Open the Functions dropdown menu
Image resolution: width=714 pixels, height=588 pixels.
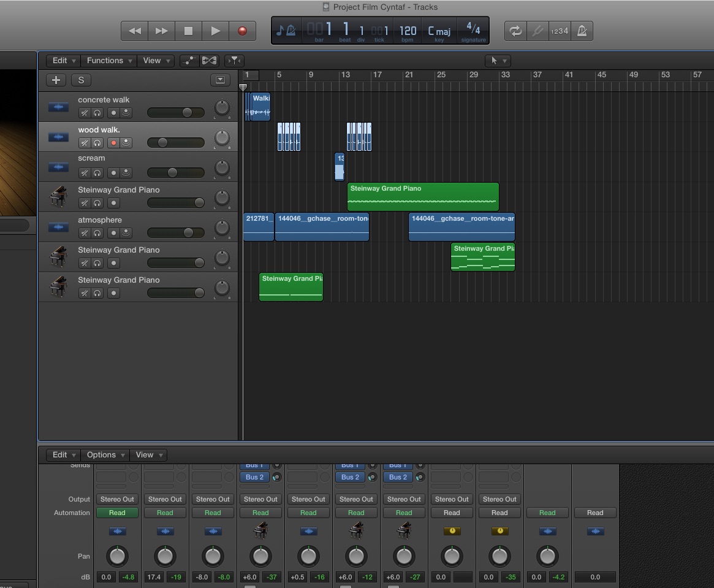(109, 61)
